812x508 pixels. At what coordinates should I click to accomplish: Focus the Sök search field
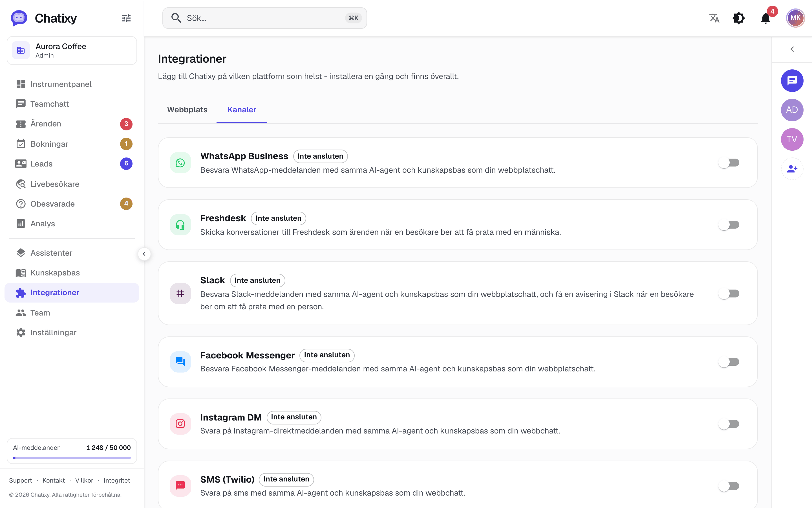(x=264, y=18)
